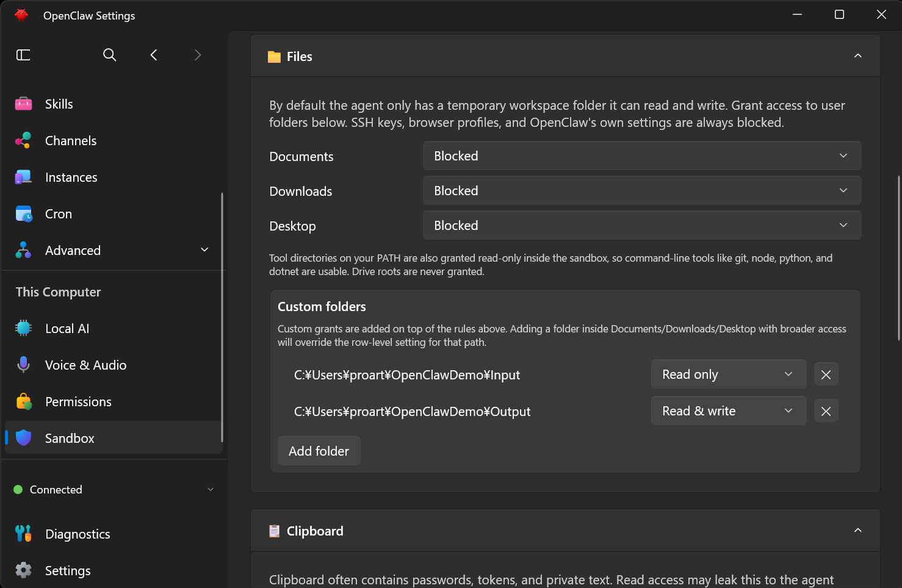Remove the OpenClawDemo Input folder
Image resolution: width=902 pixels, height=588 pixels.
tap(826, 375)
